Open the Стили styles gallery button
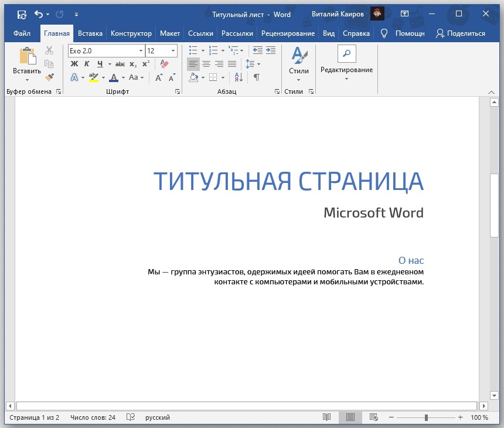The image size is (504, 428). click(299, 64)
